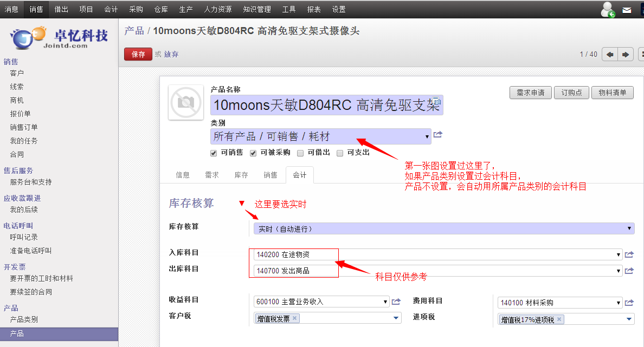Click the red 保存 button
644x347 pixels.
(138, 54)
